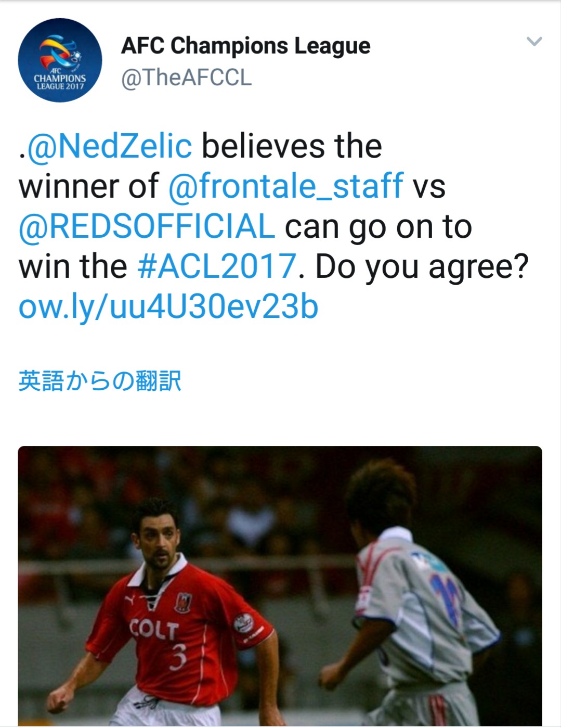Open the @TheAFCCL handle

(x=186, y=78)
